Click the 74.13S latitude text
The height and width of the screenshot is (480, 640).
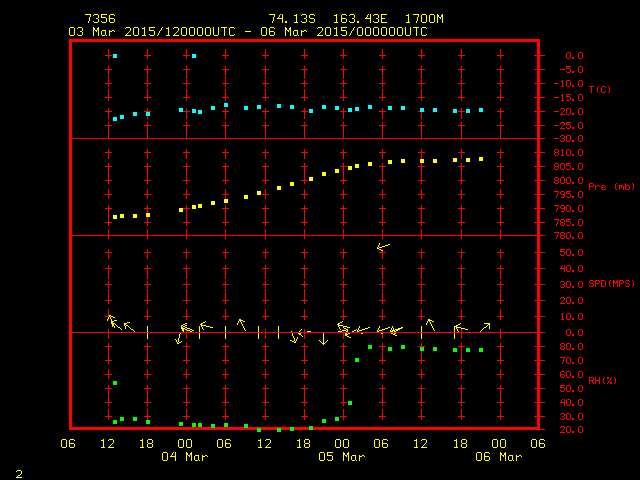pyautogui.click(x=289, y=19)
